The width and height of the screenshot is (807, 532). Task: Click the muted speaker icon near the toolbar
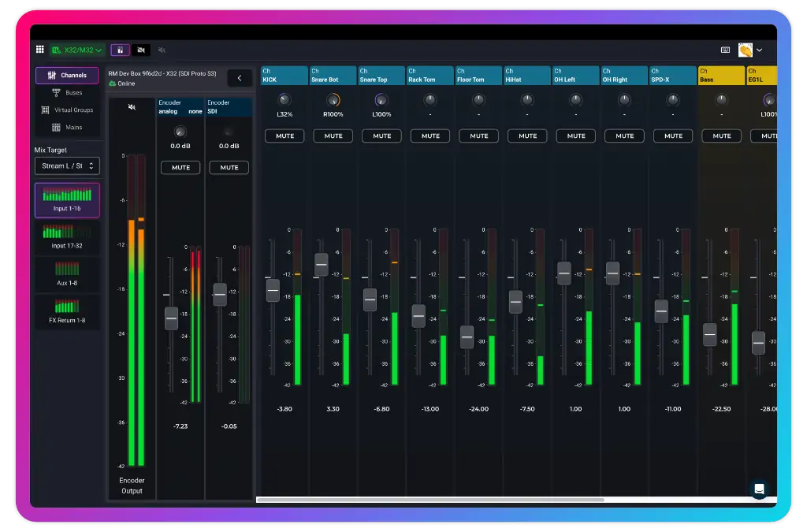point(162,49)
